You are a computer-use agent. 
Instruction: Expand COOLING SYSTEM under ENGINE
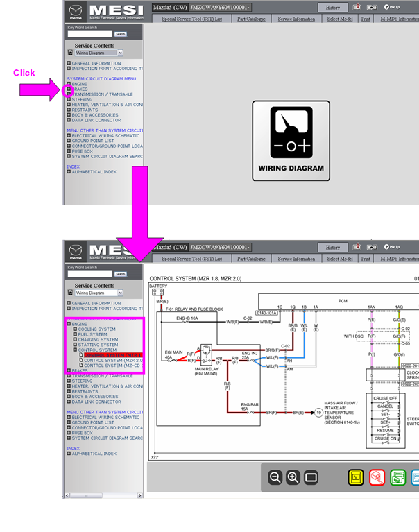click(x=75, y=329)
